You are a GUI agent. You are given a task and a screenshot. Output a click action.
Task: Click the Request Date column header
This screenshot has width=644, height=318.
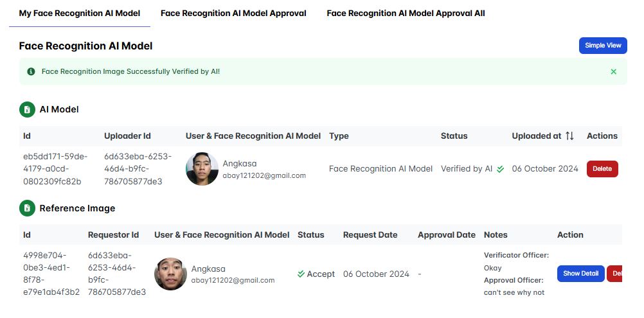(370, 235)
